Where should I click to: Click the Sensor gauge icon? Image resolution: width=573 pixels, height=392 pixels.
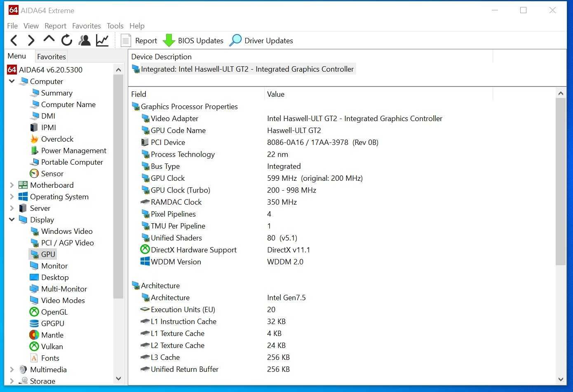34,174
